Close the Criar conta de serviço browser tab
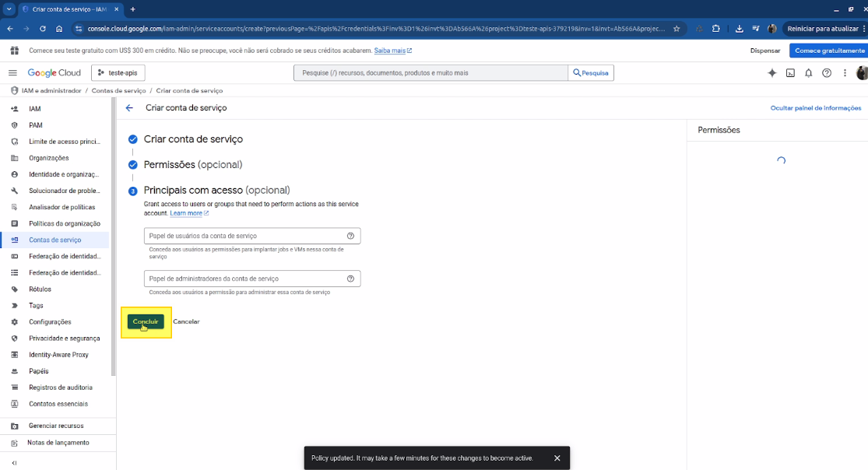 pos(116,9)
